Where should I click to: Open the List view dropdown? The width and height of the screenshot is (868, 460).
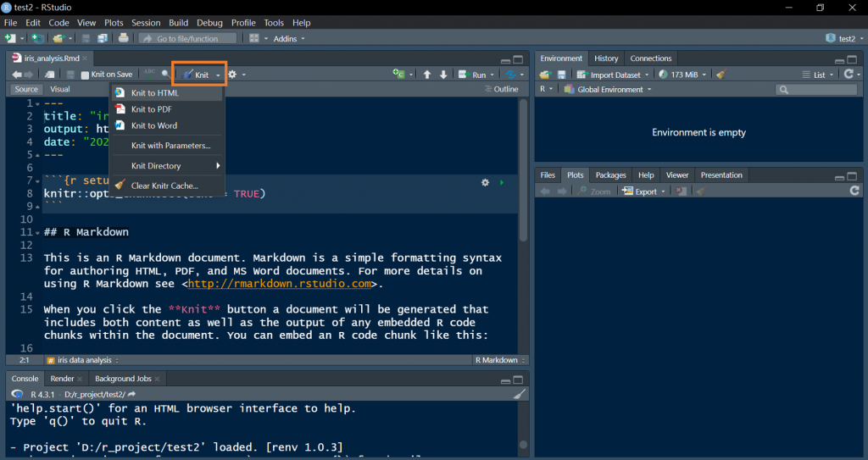818,75
